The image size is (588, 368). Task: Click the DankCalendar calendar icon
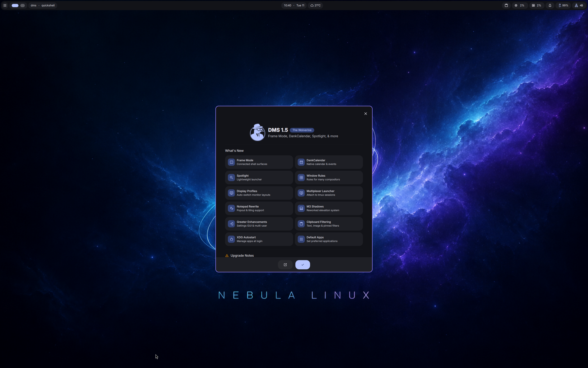click(x=301, y=162)
